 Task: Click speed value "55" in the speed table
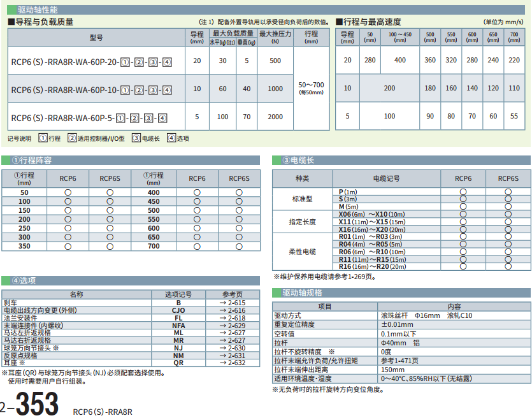click(514, 116)
